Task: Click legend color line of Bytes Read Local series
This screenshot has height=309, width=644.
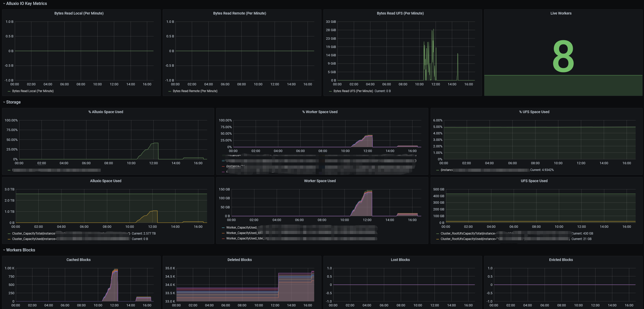Action: 9,91
